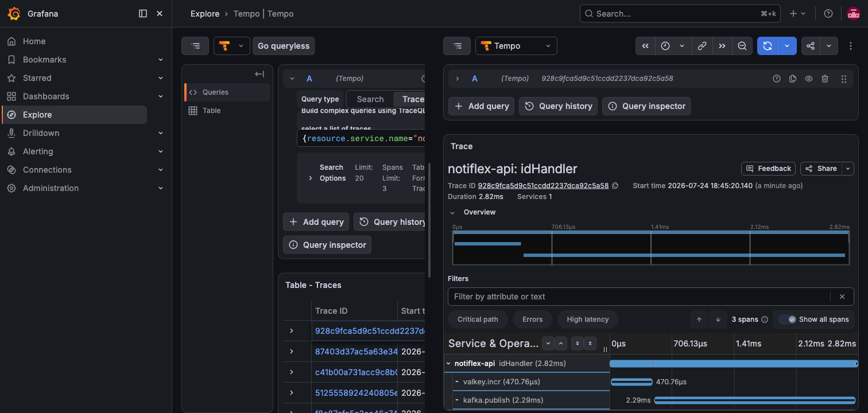Open the New plus menu in header
Viewport: 868px width, 413px height.
(x=797, y=14)
